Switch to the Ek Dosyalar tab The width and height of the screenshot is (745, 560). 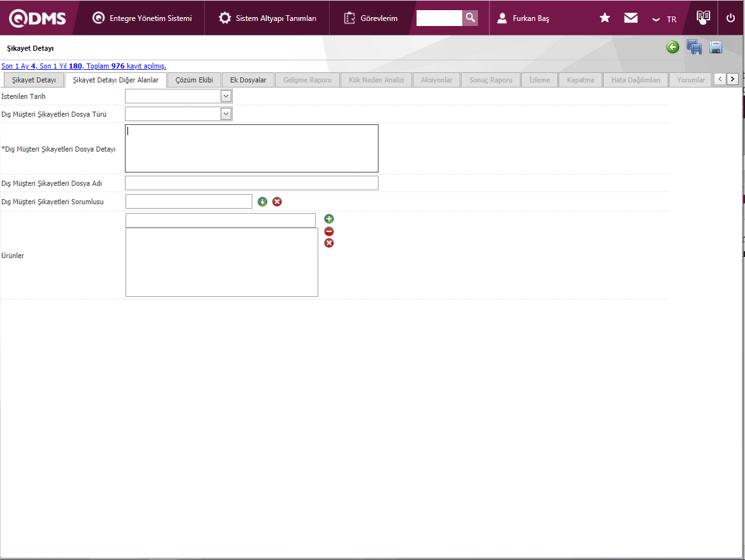(x=248, y=80)
